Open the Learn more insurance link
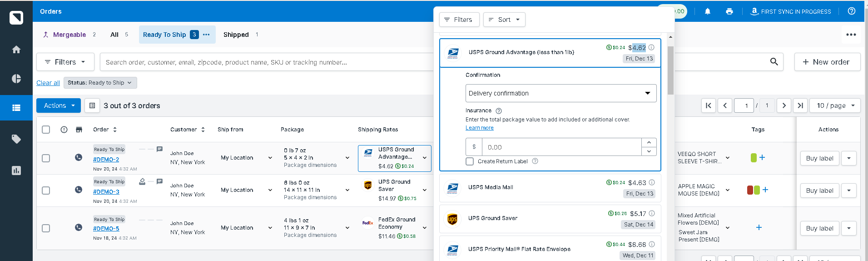Screen dimensions: 868x261 point(479,128)
